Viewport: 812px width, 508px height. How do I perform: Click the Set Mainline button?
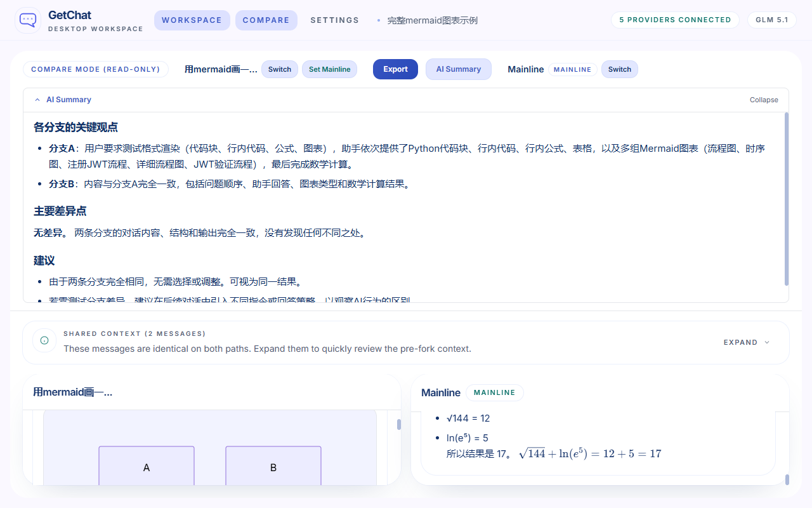click(x=329, y=69)
